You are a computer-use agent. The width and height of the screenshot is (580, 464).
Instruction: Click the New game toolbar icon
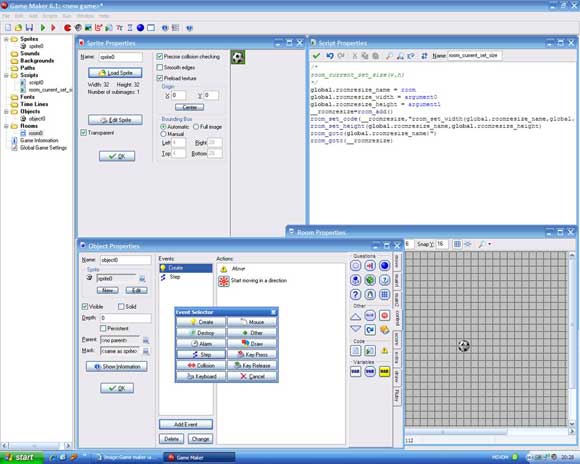pos(8,28)
